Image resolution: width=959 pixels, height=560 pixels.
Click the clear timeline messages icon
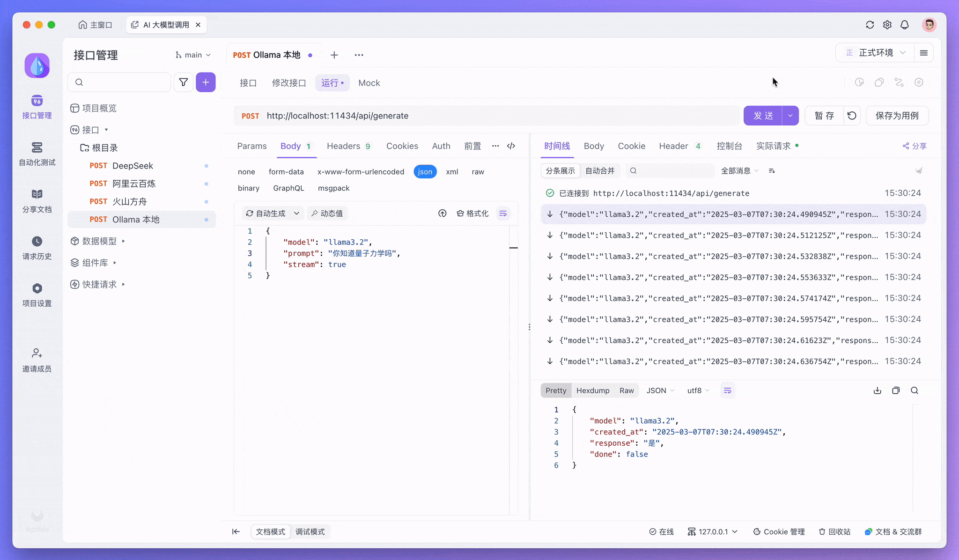point(919,171)
